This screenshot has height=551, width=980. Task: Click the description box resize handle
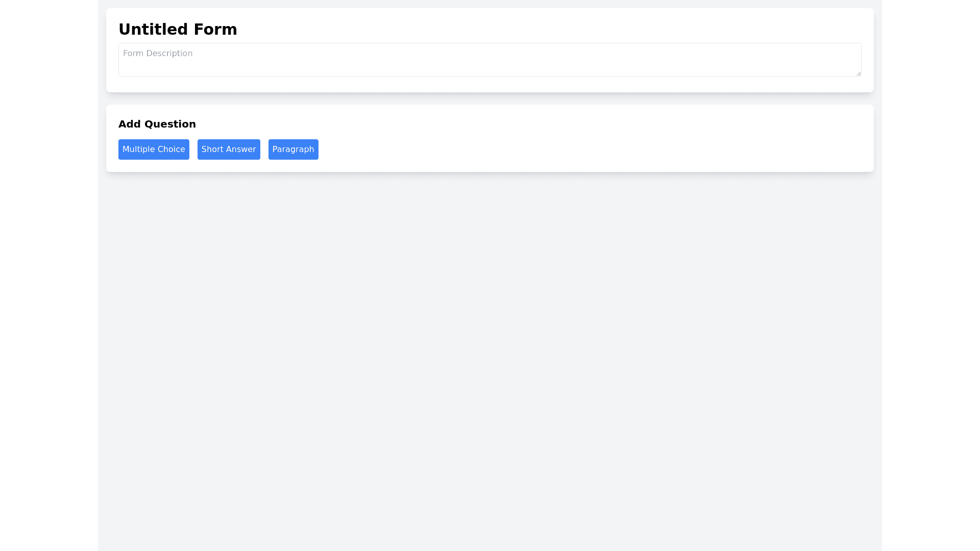click(859, 73)
